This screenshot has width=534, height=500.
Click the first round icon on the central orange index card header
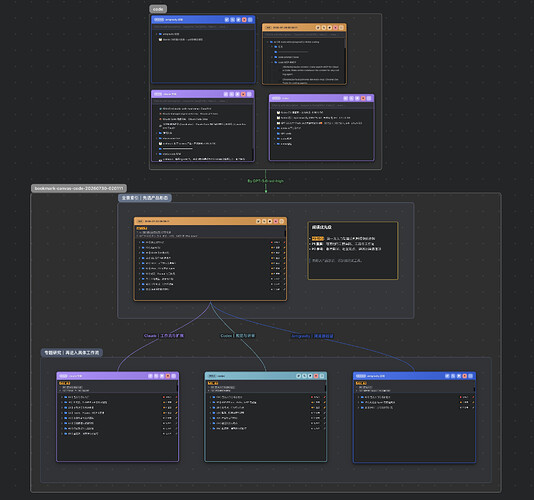point(258,221)
